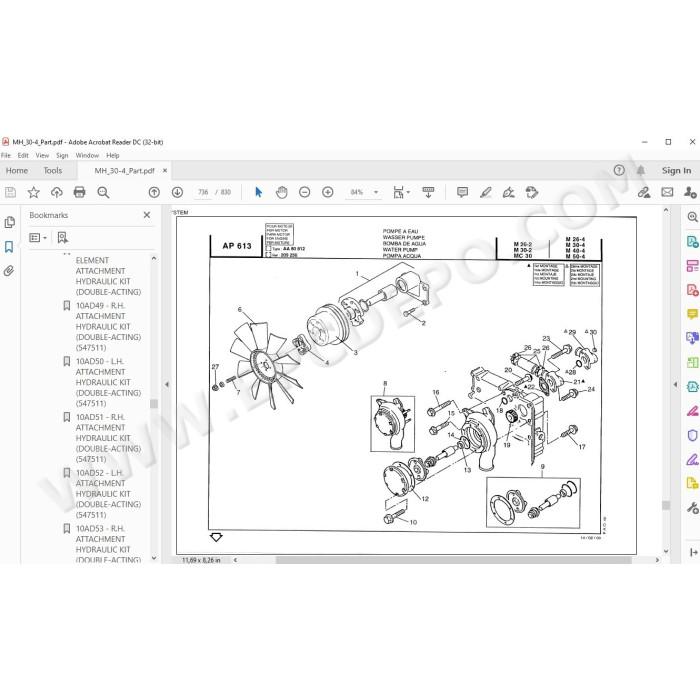Image resolution: width=700 pixels, height=700 pixels.
Task: Open the fit page options icon
Action: [x=400, y=192]
